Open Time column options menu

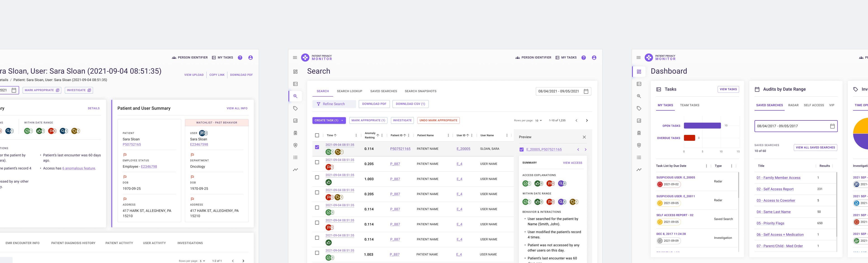tap(356, 136)
